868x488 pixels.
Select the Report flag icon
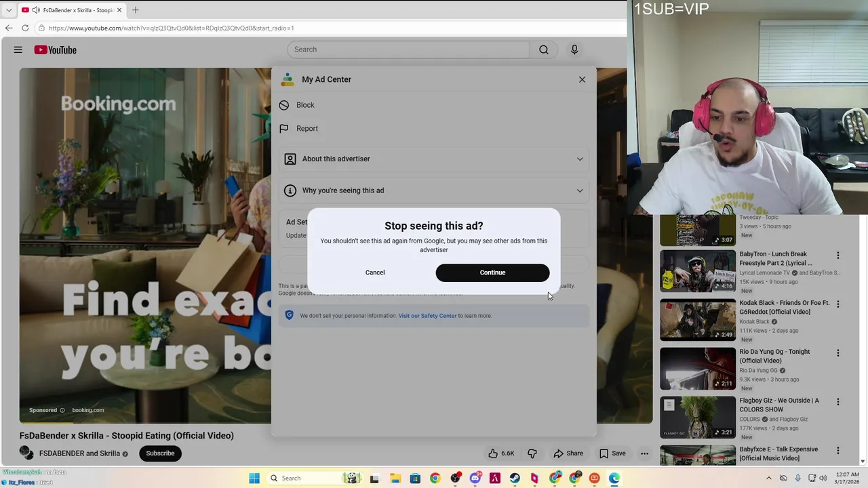pos(284,128)
